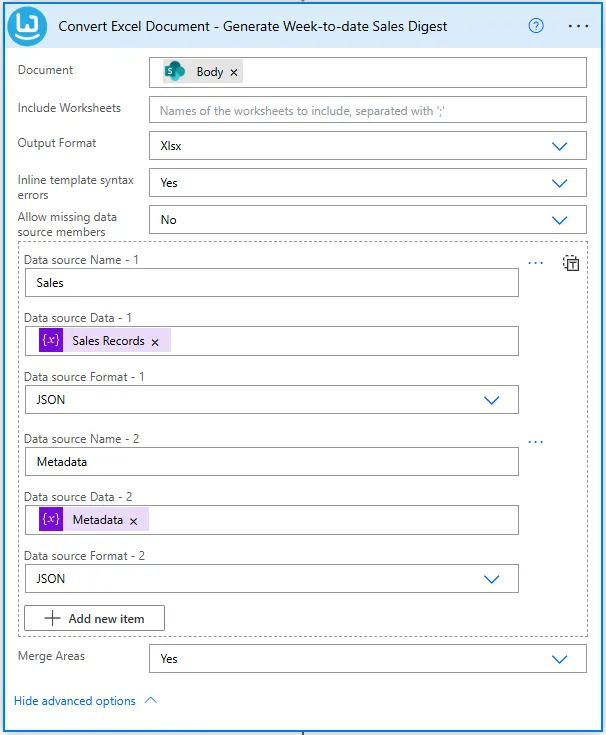The image size is (606, 735).
Task: Click Data source Name 1 field Sales
Action: (x=272, y=283)
